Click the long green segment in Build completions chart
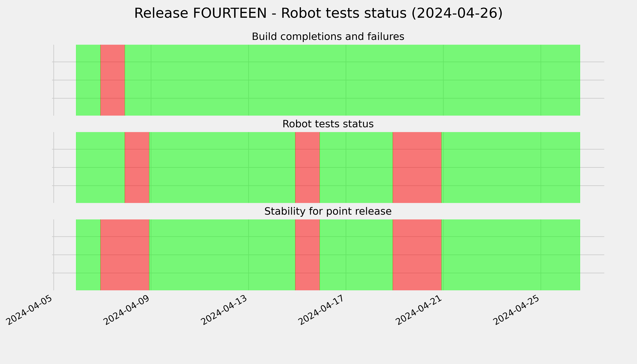The height and width of the screenshot is (364, 637). coord(352,80)
